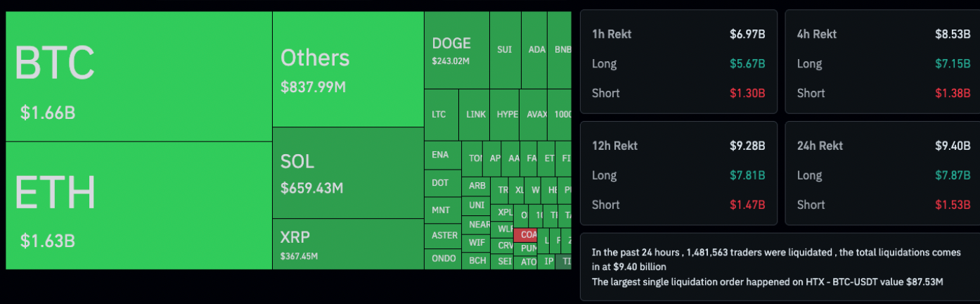Open the Others heatmap block
The height and width of the screenshot is (304, 980).
pyautogui.click(x=347, y=69)
